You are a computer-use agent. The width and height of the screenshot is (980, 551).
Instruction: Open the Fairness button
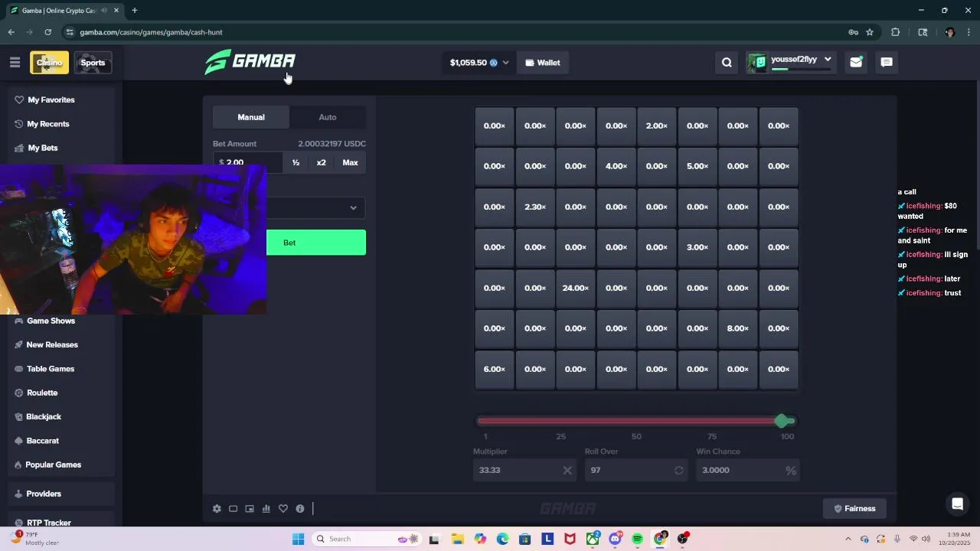tap(854, 509)
